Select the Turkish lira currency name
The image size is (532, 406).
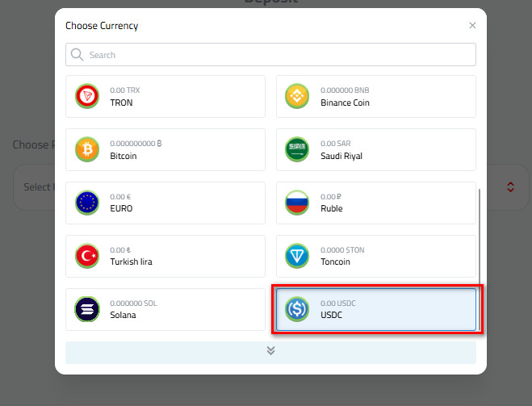click(x=131, y=262)
